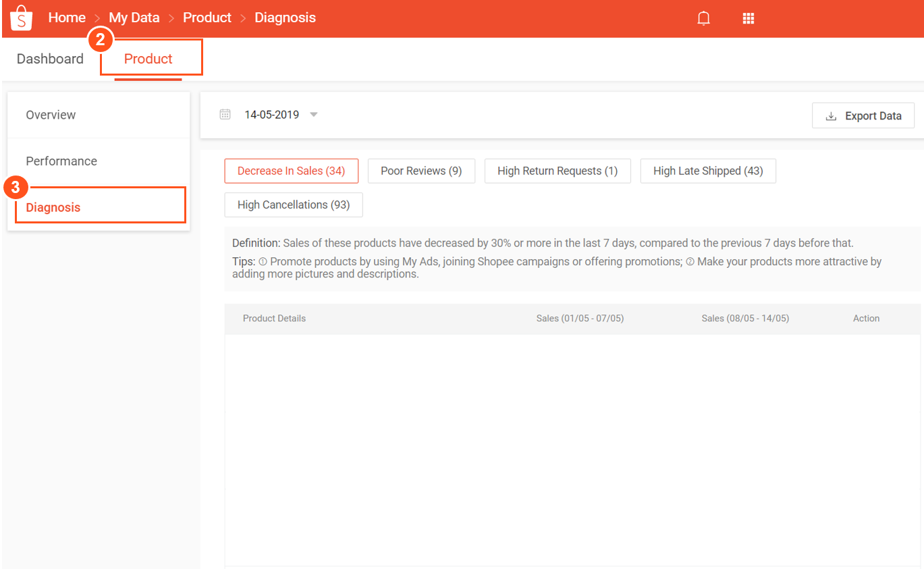Open Performance in the sidebar
924x569 pixels.
[x=61, y=161]
